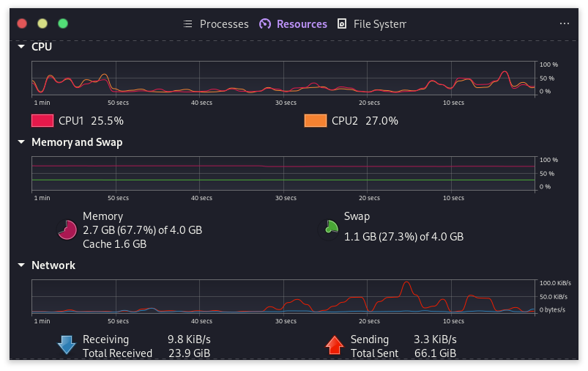Viewport: 588px width, 371px height.
Task: Click the Network heading text
Action: point(53,265)
